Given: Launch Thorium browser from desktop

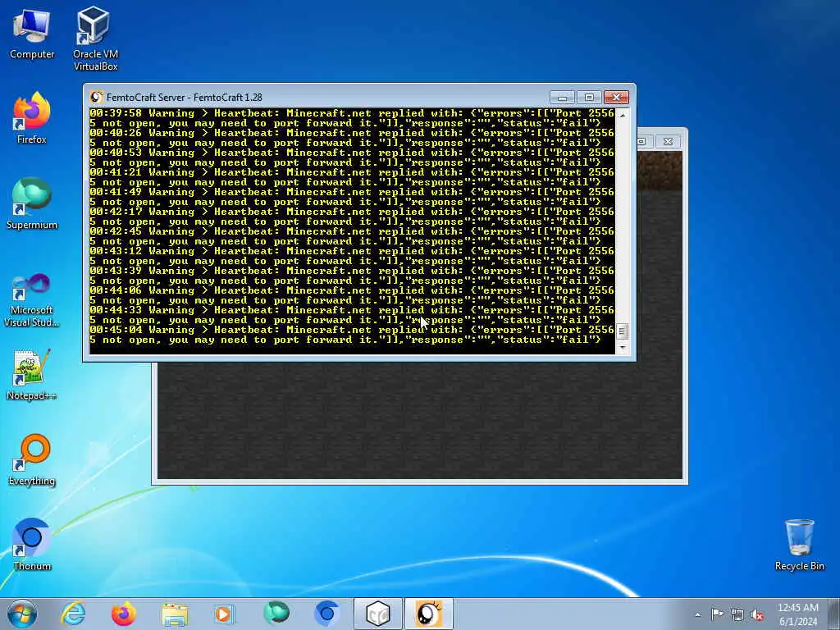Looking at the screenshot, I should [32, 545].
